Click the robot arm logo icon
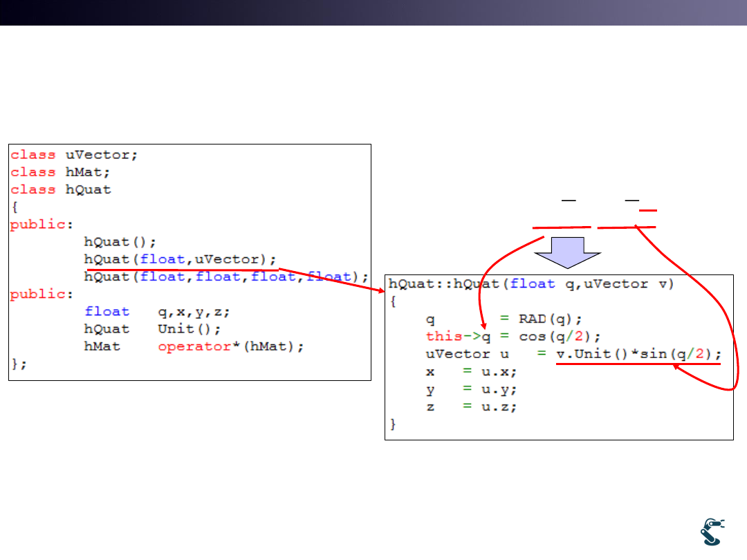Screen dimensions: 747x560 (x=711, y=532)
